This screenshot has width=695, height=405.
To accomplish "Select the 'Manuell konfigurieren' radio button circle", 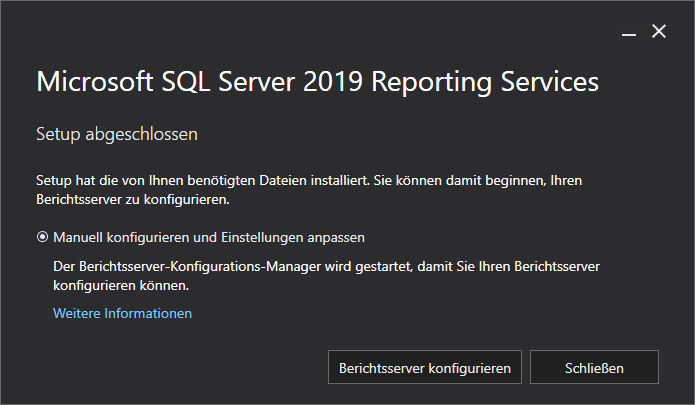I will click(42, 238).
